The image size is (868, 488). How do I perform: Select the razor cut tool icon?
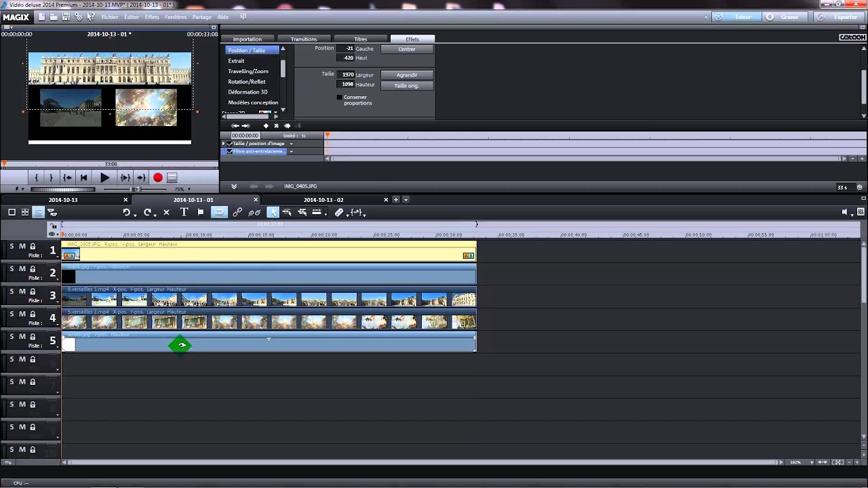[339, 212]
